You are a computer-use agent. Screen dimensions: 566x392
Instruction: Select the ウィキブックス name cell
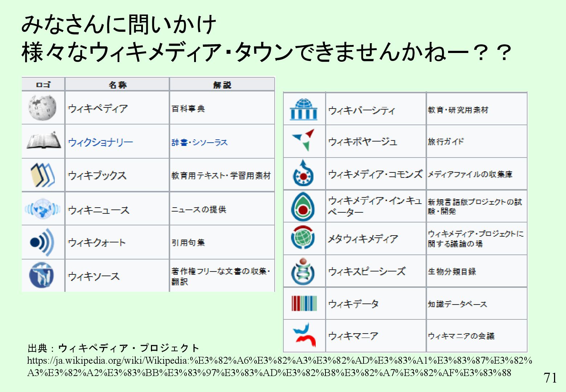click(x=117, y=175)
